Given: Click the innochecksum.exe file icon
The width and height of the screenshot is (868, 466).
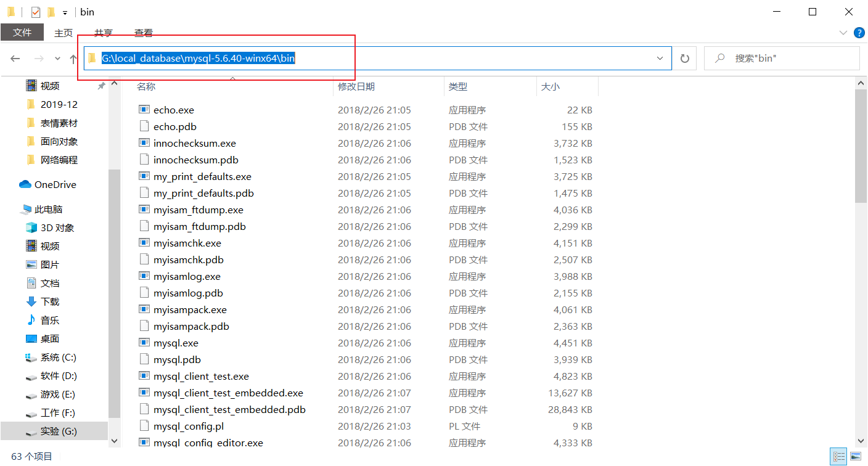Looking at the screenshot, I should [144, 143].
